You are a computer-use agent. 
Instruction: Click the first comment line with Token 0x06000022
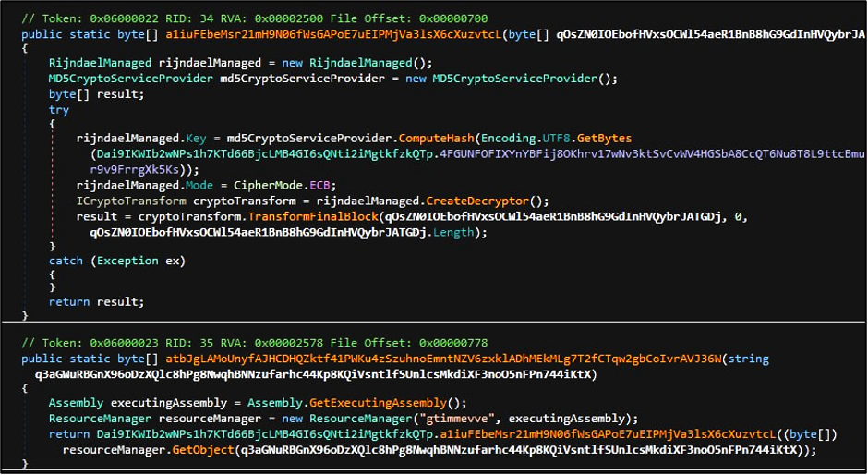255,18
